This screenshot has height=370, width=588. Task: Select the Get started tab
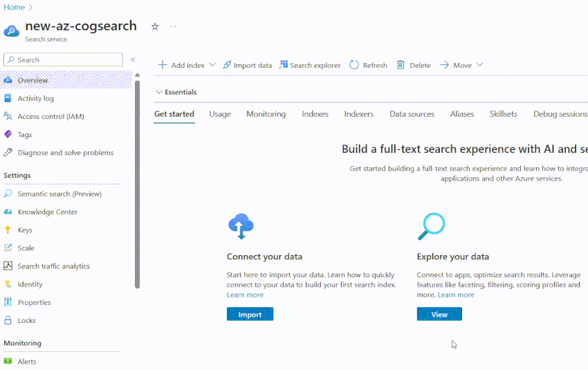174,114
